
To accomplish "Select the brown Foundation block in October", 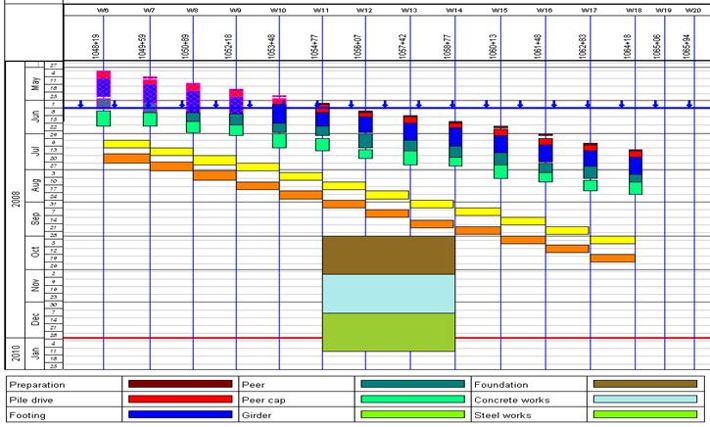I will coord(389,255).
